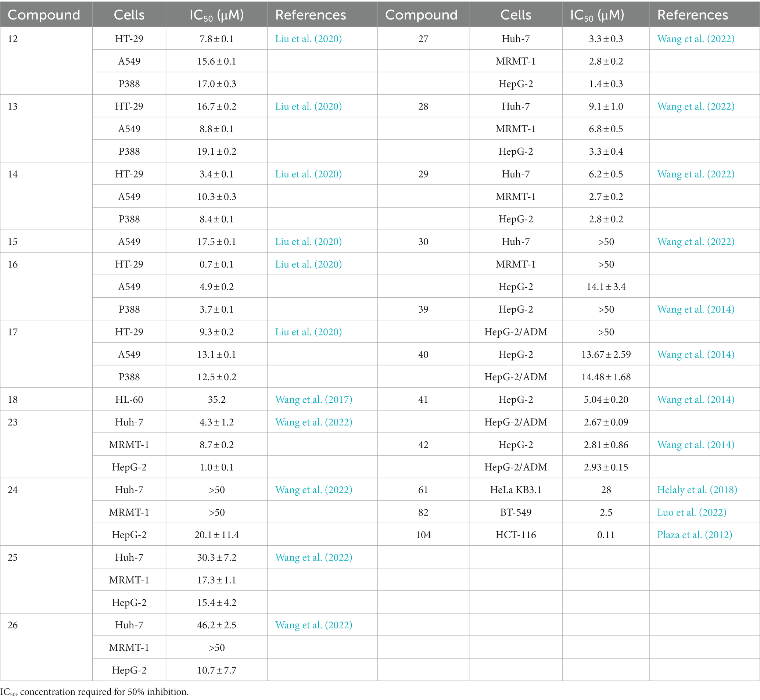Click the value 10.7 ± 7.7

[x=217, y=671]
